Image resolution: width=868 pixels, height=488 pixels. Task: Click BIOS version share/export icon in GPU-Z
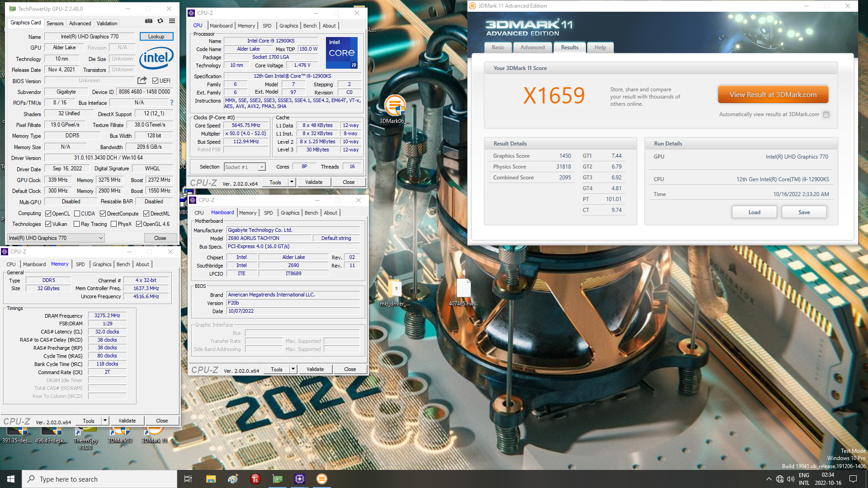[142, 80]
